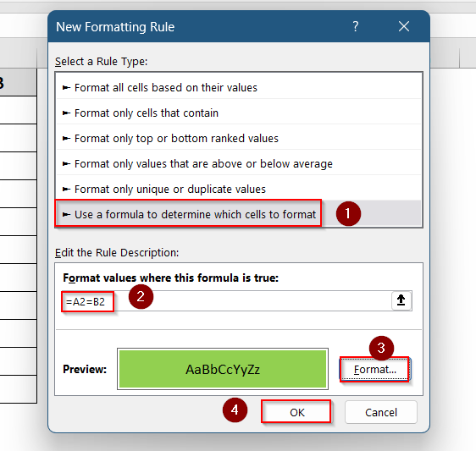Click the red annotation circle numbered 2
The height and width of the screenshot is (451, 476).
pyautogui.click(x=141, y=296)
